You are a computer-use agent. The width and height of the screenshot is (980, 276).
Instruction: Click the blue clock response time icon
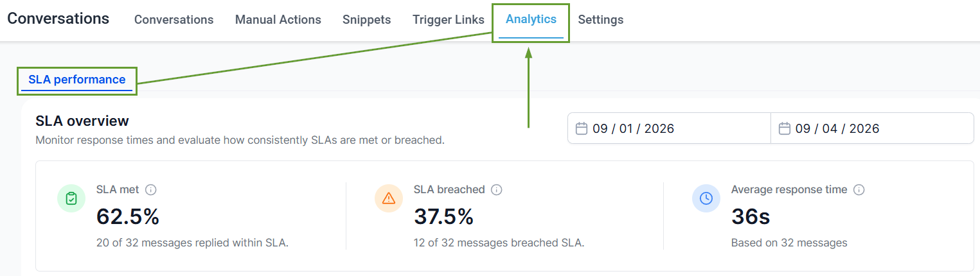pyautogui.click(x=706, y=199)
